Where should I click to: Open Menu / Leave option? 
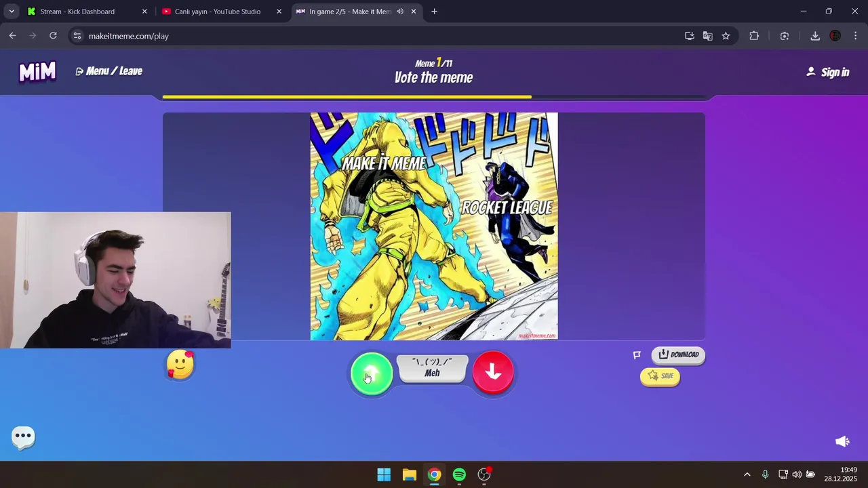(108, 71)
